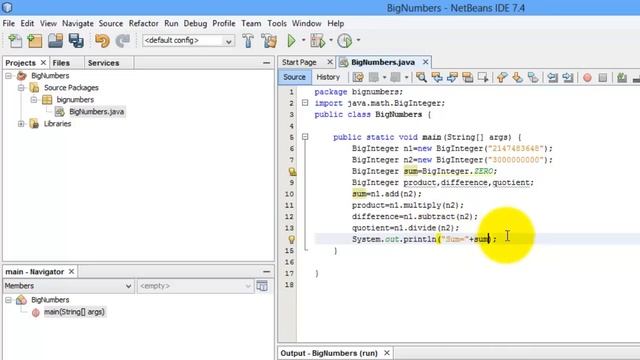Screen dimensions: 640x360
Task: Click the New Project toolbar icon
Action: coord(35,40)
